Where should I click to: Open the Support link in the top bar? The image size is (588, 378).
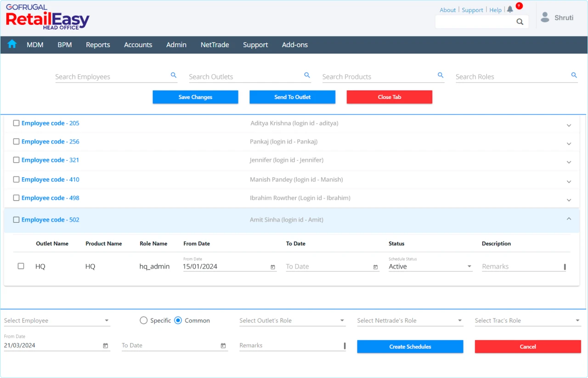(x=472, y=10)
